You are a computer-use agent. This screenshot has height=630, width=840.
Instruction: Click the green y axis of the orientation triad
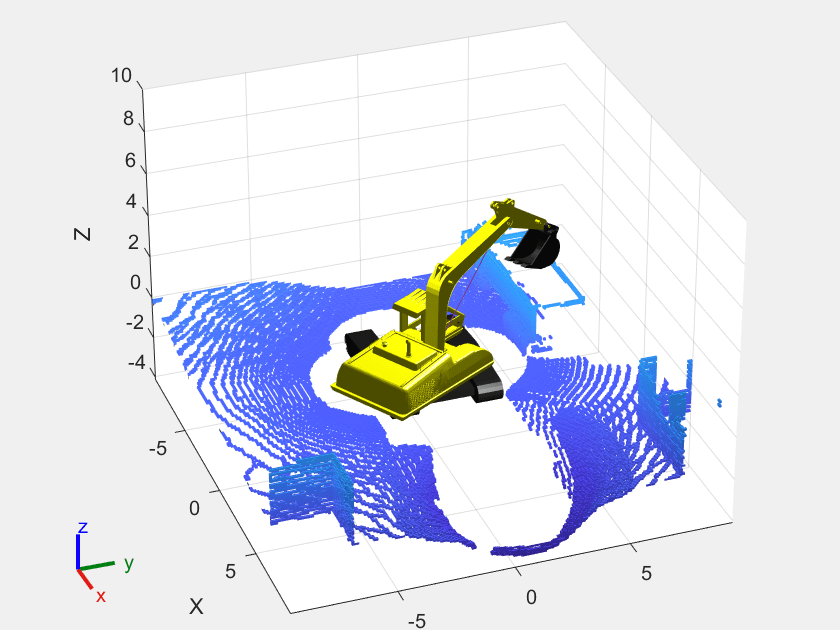coord(98,565)
